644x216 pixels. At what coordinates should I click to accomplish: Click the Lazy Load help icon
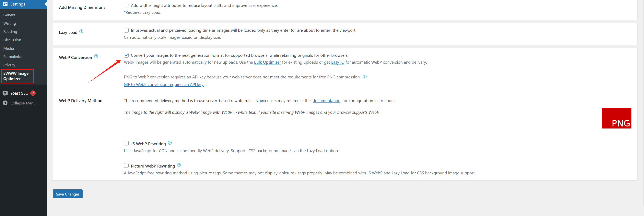pos(81,32)
